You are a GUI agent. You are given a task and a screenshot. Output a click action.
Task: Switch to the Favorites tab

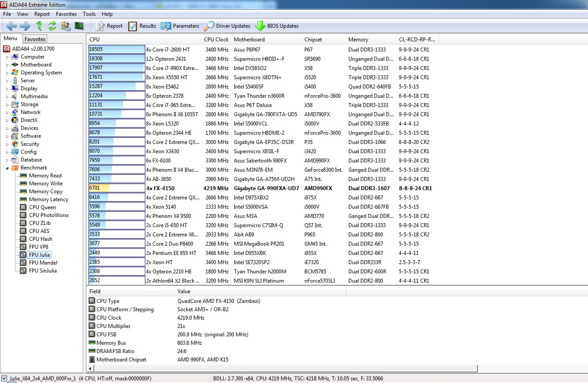[35, 39]
